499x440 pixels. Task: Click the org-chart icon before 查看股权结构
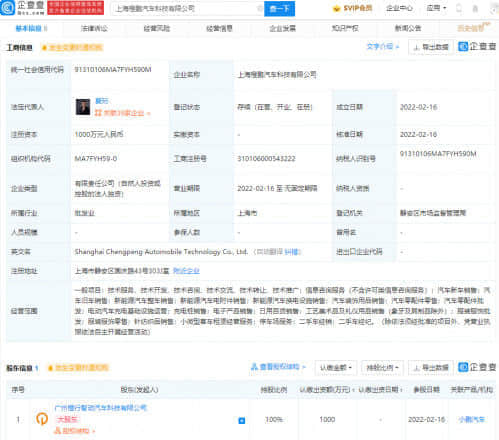click(254, 367)
